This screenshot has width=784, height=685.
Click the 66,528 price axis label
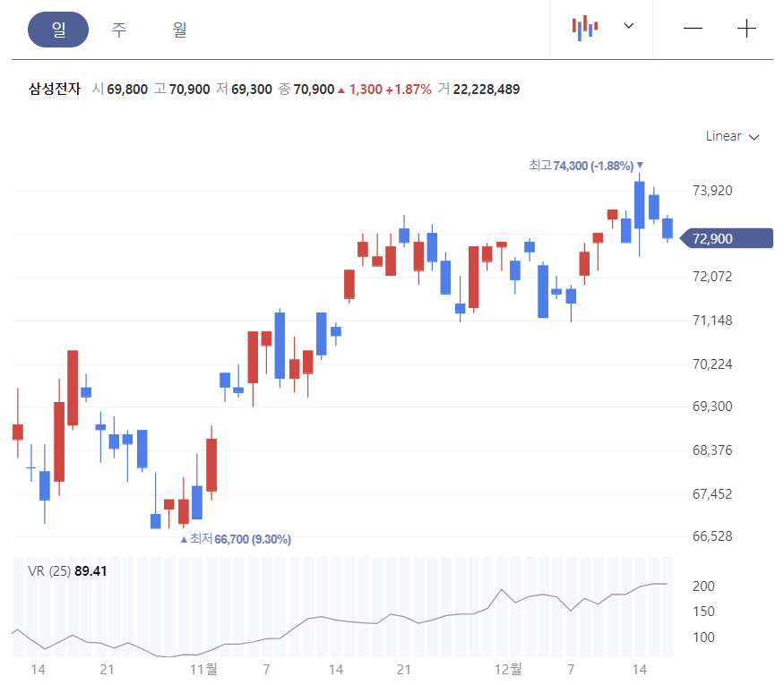pyautogui.click(x=712, y=536)
